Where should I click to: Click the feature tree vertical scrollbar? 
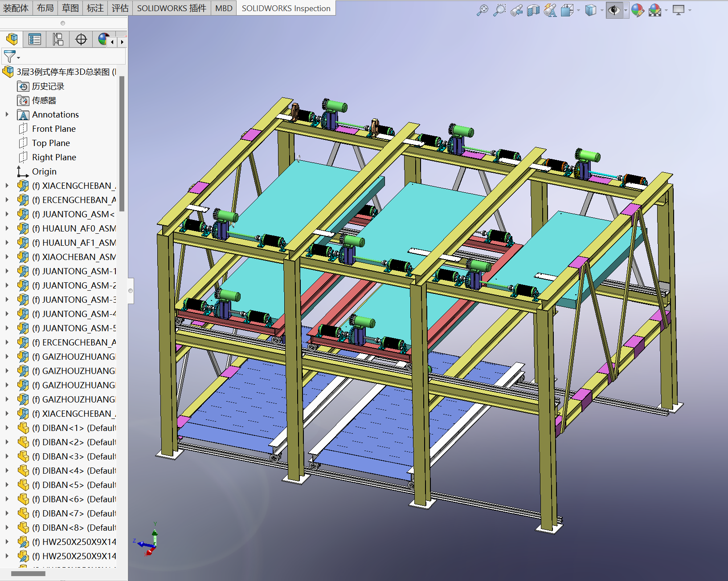coord(122,142)
